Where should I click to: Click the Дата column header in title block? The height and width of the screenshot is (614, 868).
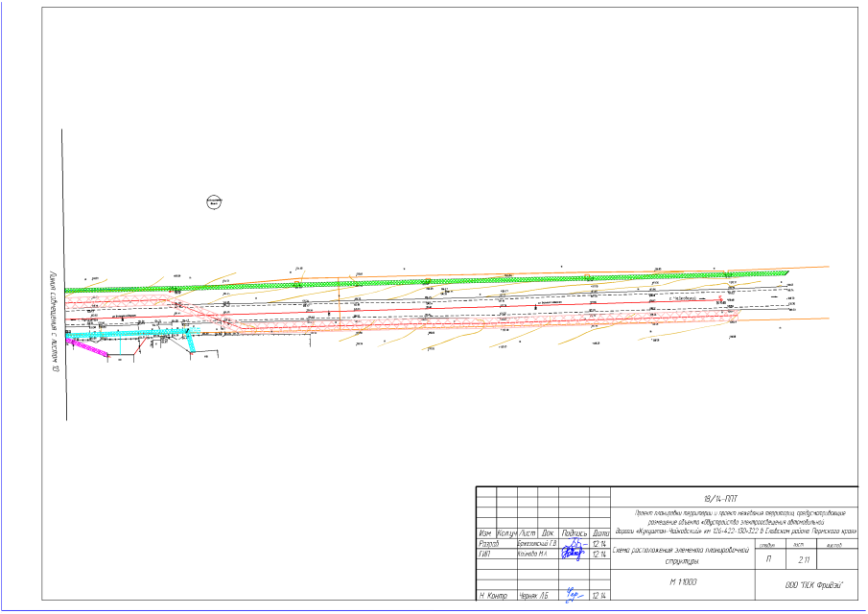click(x=601, y=531)
